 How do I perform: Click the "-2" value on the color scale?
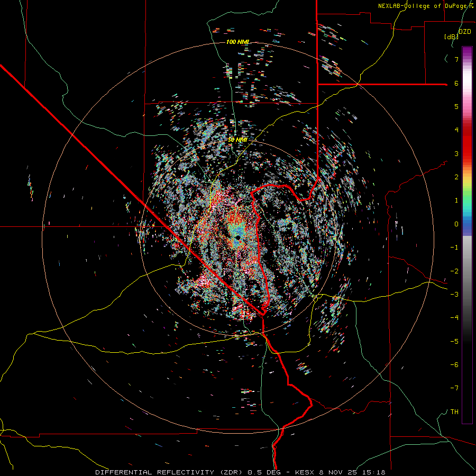point(454,271)
